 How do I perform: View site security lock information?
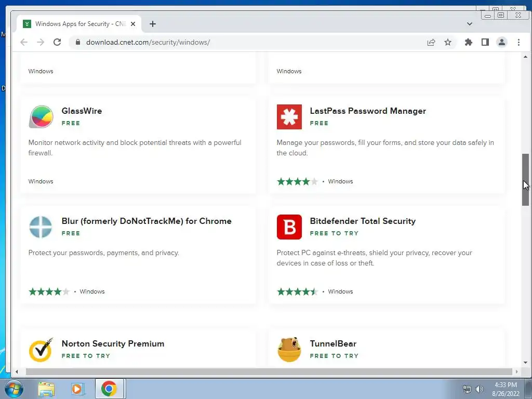[78, 42]
